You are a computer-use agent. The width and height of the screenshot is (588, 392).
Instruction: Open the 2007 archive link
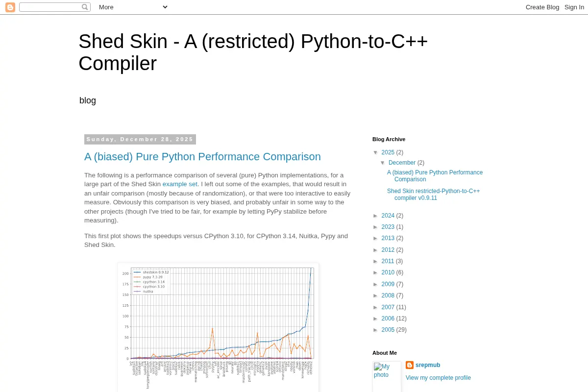pyautogui.click(x=388, y=307)
